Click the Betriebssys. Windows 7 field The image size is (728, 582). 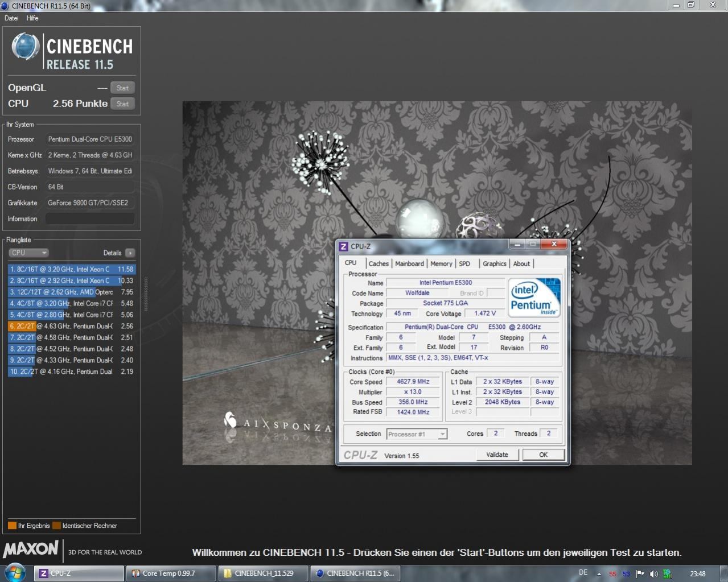[x=90, y=171]
